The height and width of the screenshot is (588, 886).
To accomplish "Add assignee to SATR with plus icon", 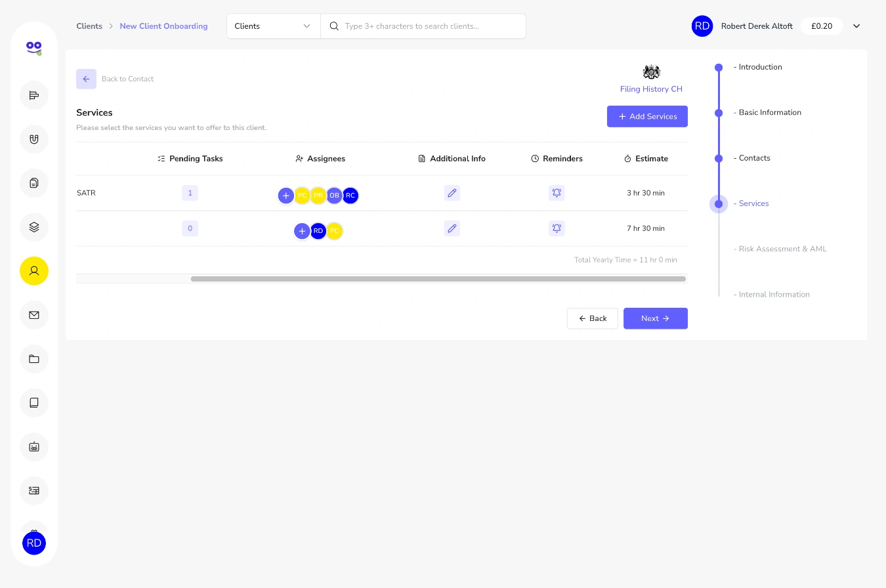I will click(286, 196).
